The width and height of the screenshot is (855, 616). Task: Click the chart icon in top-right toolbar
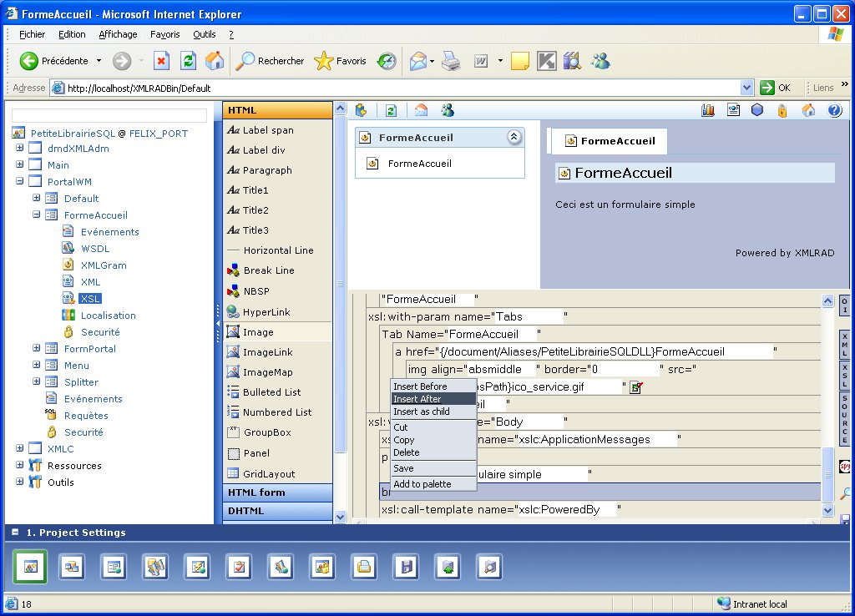coord(709,110)
